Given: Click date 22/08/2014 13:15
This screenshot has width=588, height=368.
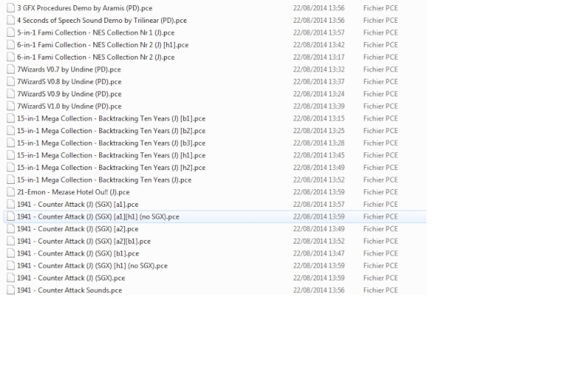Looking at the screenshot, I should tap(319, 118).
